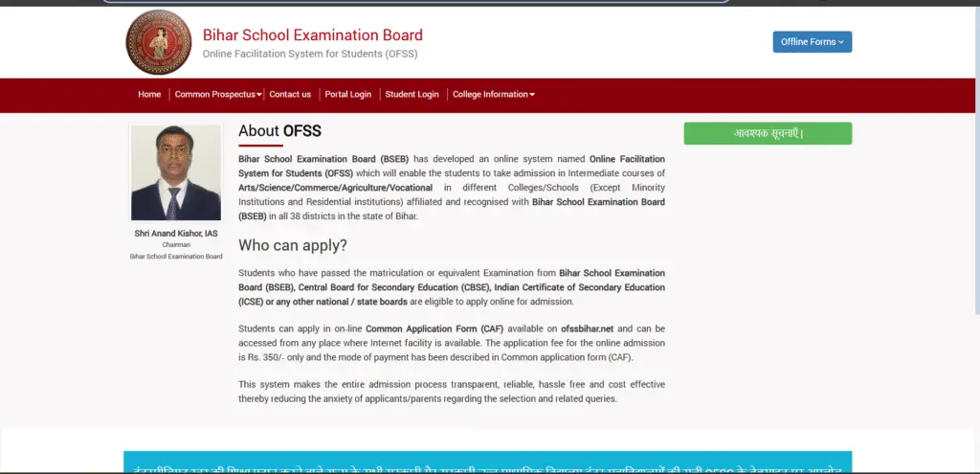The height and width of the screenshot is (474, 980).
Task: Click the 'Who can apply?' heading
Action: coord(293,245)
